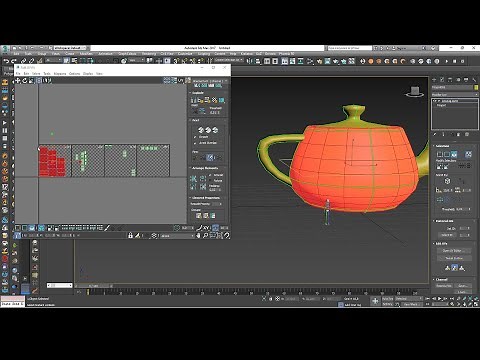Open the selection filter All dropdown
This screenshot has width=480, height=360.
pyautogui.click(x=53, y=60)
